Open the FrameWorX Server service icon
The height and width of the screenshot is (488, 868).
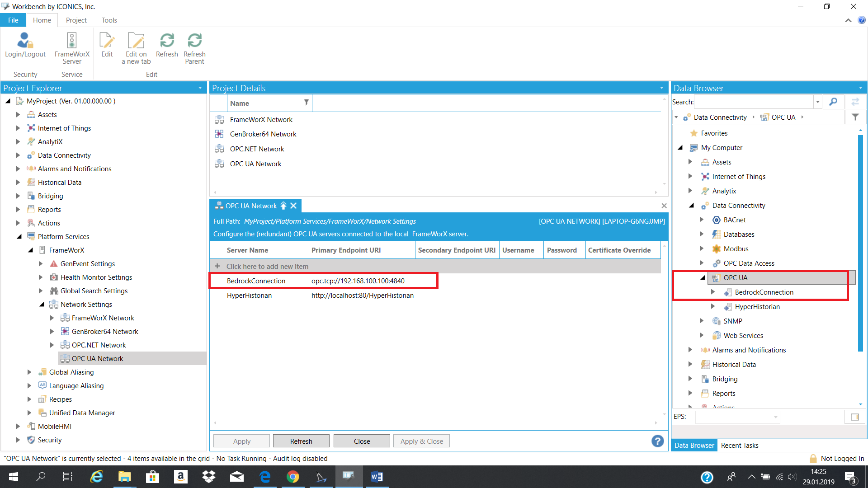pyautogui.click(x=72, y=48)
